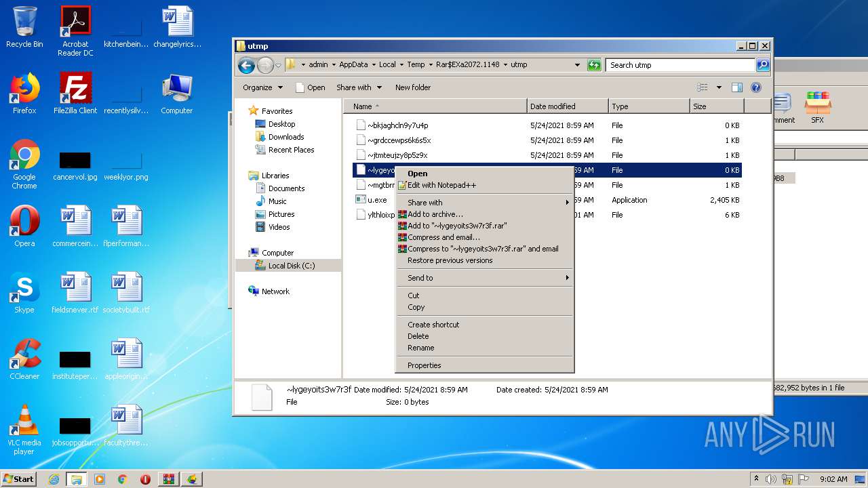Viewport: 868px width, 488px height.
Task: Open Windows Media Player taskbar icon
Action: [100, 479]
